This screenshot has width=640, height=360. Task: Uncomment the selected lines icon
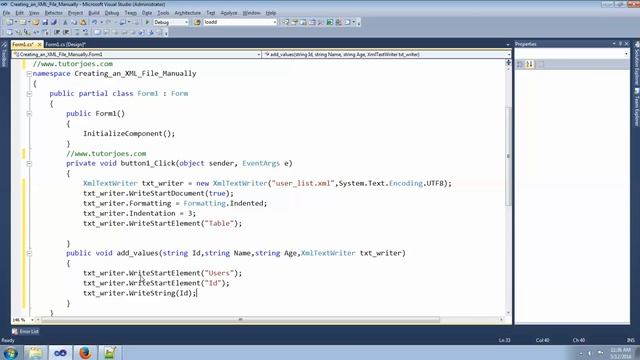pyautogui.click(x=85, y=32)
